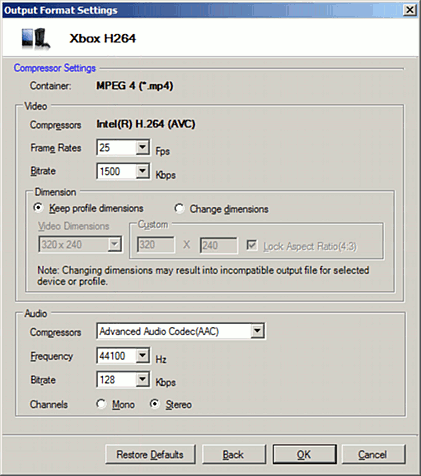Toggle the Lock Aspect Ratio checkbox
The height and width of the screenshot is (476, 421).
[252, 246]
